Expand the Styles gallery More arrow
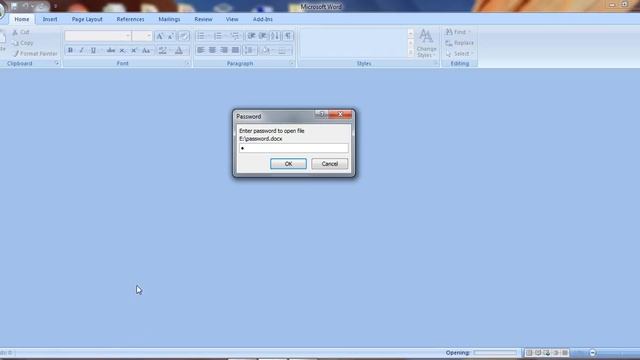This screenshot has height=360, width=640. tap(411, 53)
